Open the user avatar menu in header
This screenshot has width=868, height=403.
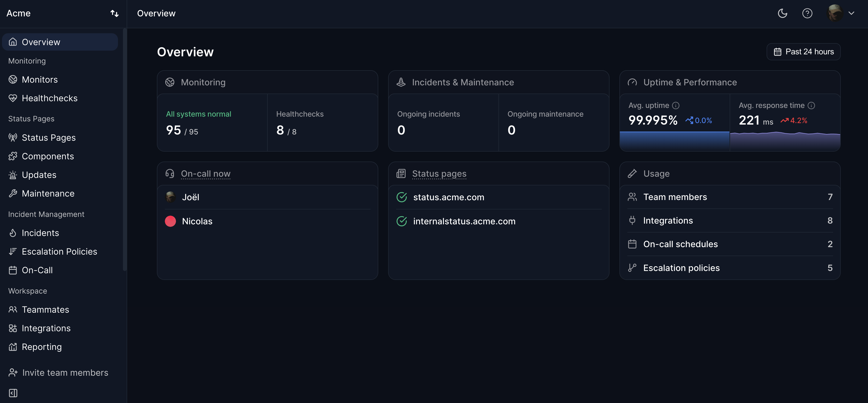[x=841, y=13]
